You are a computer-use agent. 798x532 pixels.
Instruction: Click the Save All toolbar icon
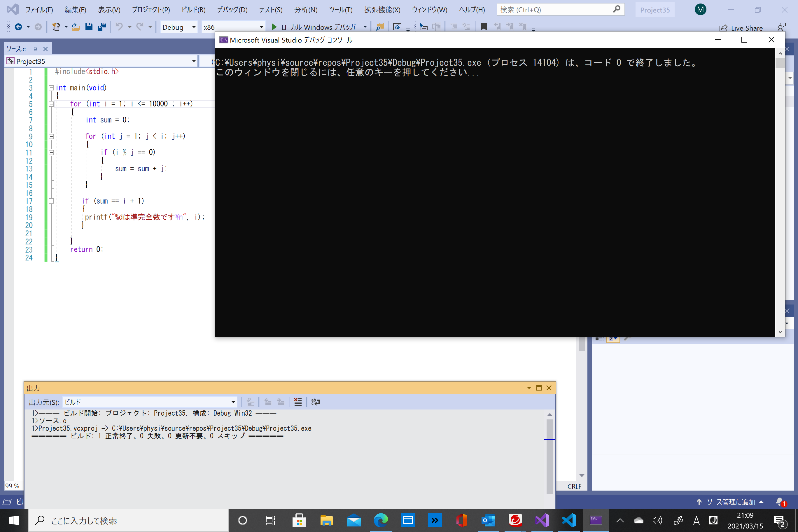pos(102,27)
